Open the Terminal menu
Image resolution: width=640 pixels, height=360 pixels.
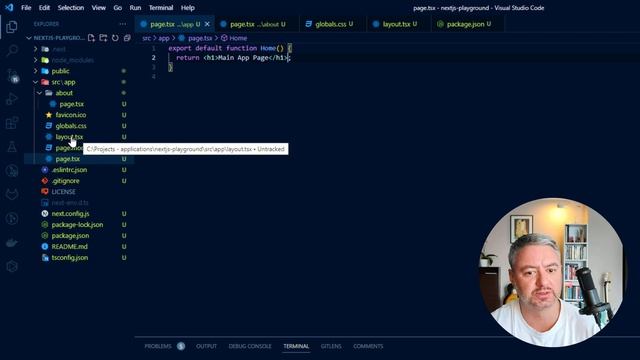pos(161,8)
